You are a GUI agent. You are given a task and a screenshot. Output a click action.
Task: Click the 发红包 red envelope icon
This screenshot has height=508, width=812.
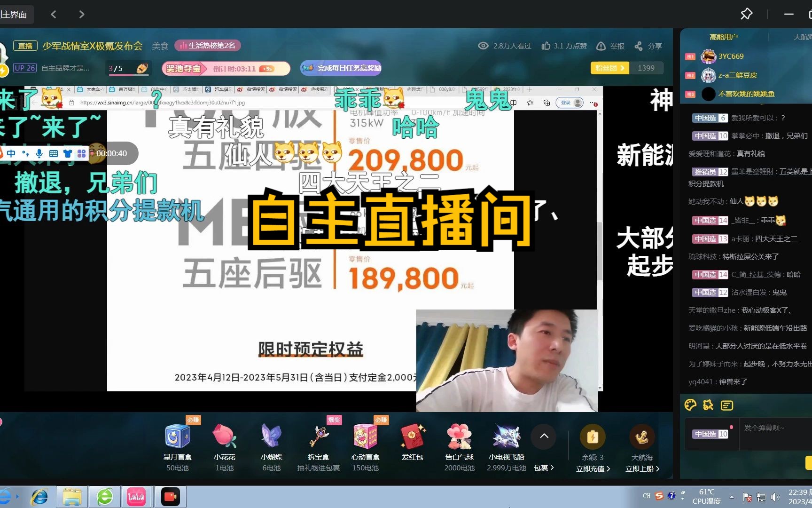pyautogui.click(x=413, y=436)
